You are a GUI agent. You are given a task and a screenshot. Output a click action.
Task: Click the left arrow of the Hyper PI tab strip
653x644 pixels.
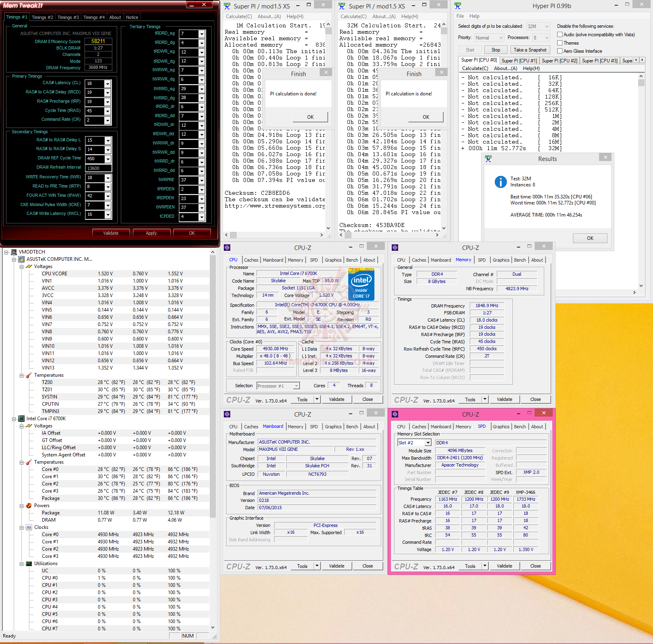(x=636, y=60)
